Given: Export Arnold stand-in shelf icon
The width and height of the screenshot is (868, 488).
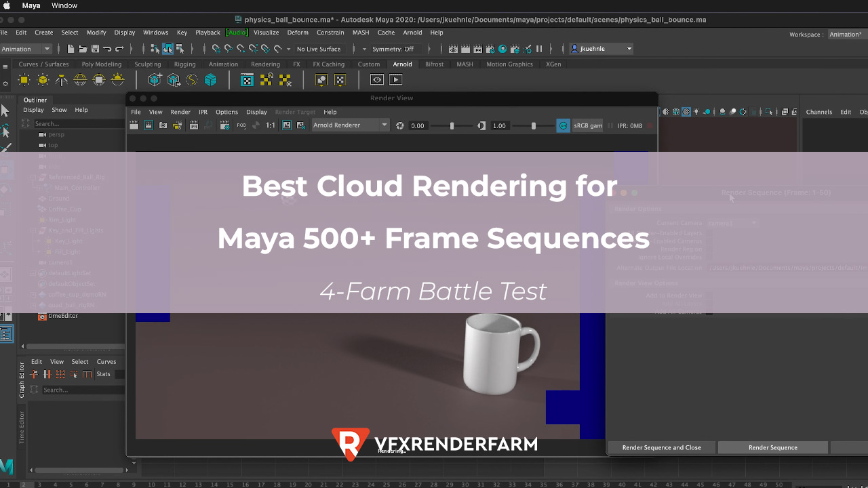Looking at the screenshot, I should (173, 80).
